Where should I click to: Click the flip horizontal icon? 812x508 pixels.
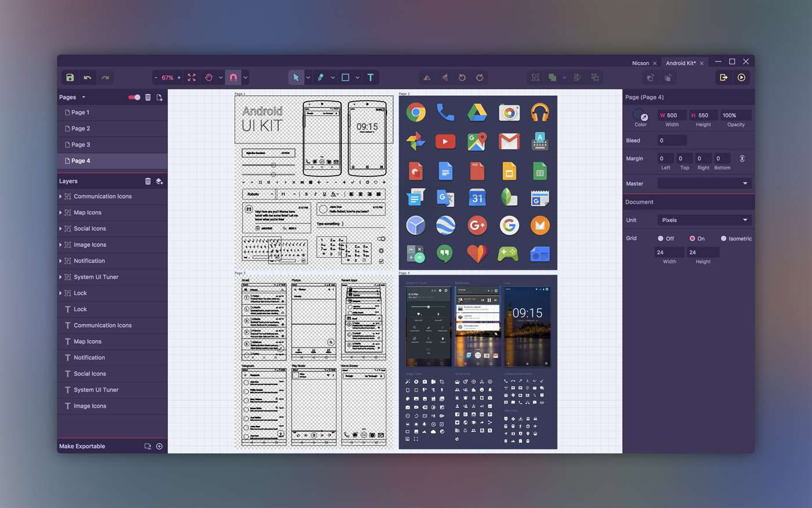(427, 77)
